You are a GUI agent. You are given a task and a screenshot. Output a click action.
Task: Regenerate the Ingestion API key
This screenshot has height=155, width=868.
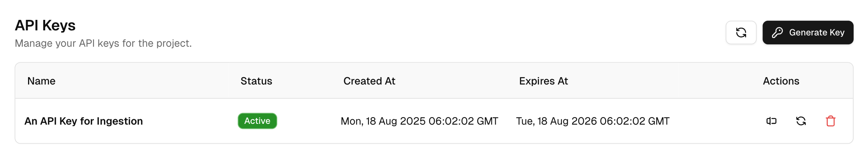click(801, 121)
